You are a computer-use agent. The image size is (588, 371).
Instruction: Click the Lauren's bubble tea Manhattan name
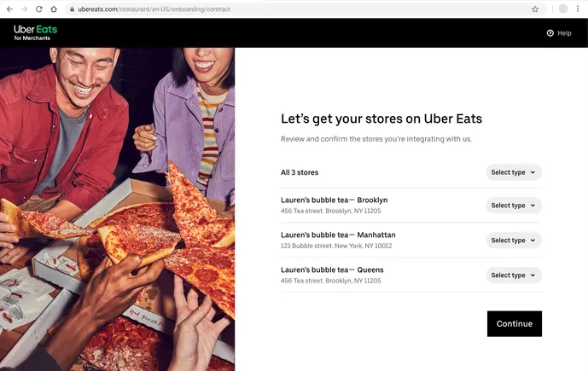338,235
